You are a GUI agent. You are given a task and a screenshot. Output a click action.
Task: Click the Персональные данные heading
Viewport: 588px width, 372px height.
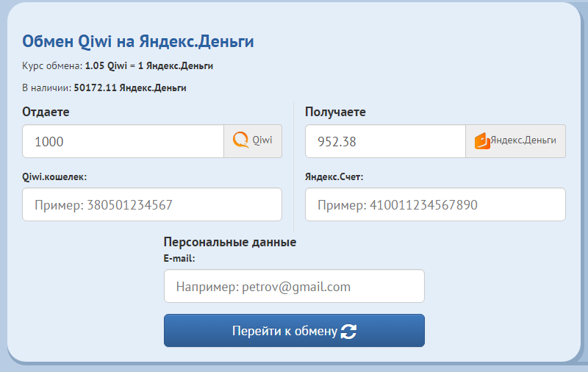(x=230, y=242)
